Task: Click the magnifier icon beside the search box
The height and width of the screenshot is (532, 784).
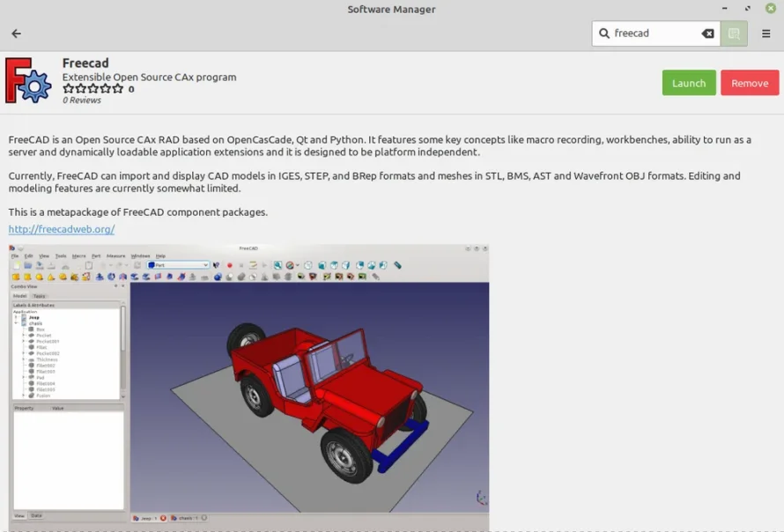Action: [734, 33]
